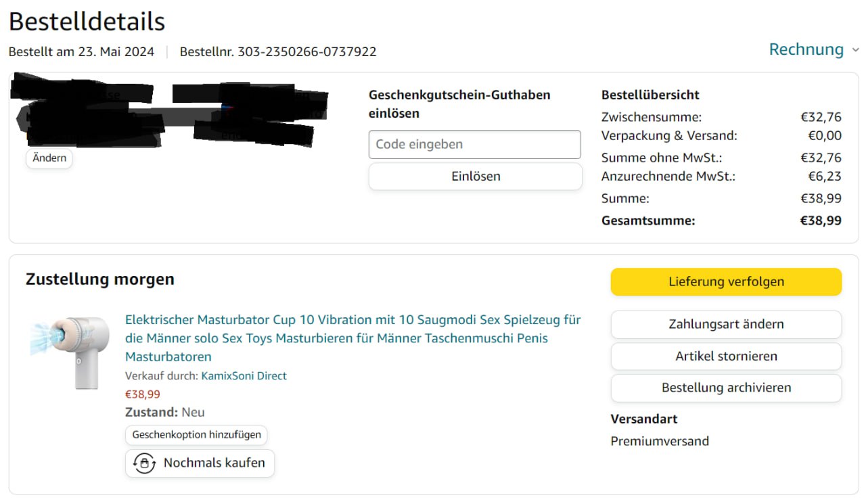Click the bold Gesamtsumme total amount

pos(821,221)
